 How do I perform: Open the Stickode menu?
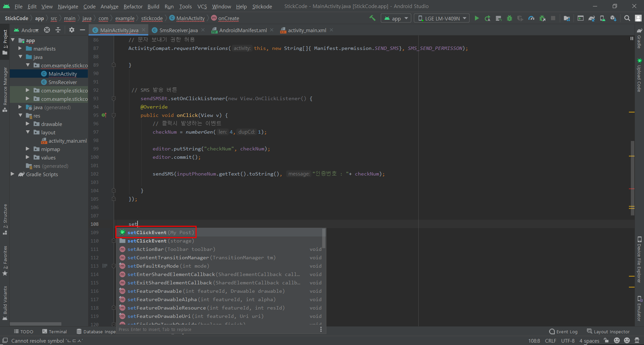tap(262, 6)
